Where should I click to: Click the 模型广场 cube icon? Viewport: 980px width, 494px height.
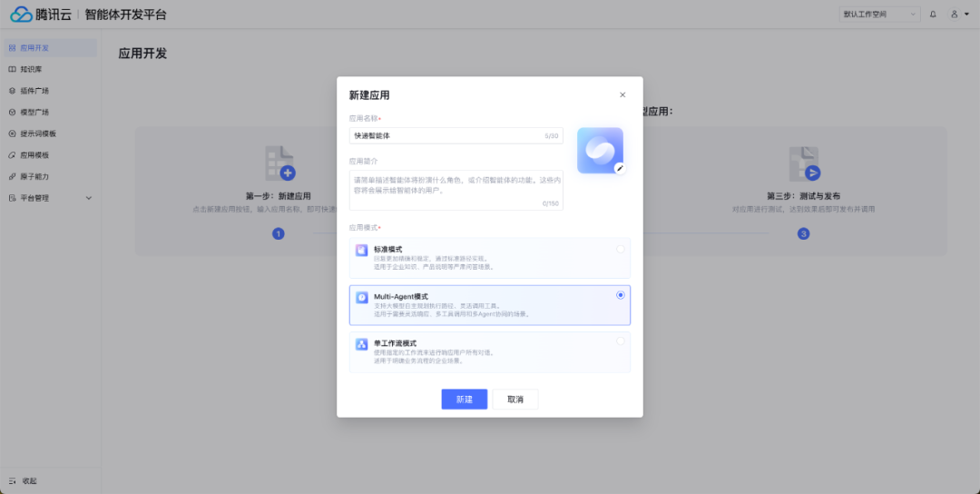tap(12, 112)
